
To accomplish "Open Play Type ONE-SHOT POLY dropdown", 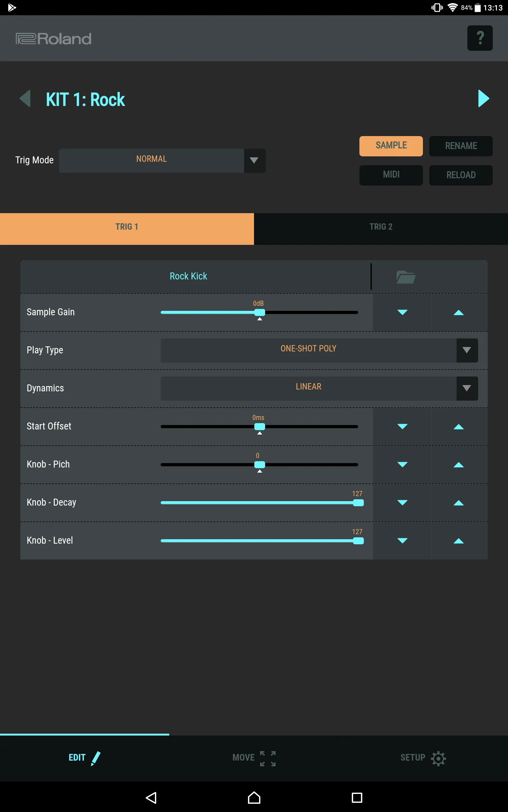I will 319,350.
